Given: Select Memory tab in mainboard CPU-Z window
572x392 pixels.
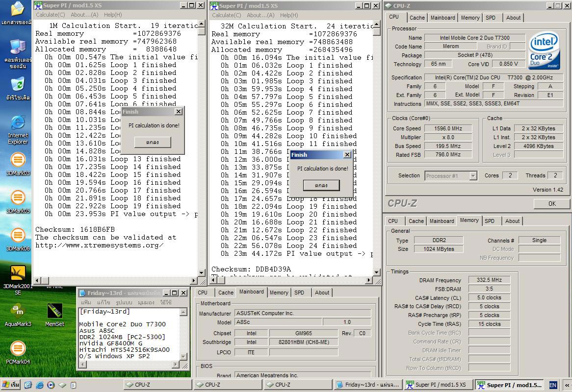Looking at the screenshot, I should point(279,293).
